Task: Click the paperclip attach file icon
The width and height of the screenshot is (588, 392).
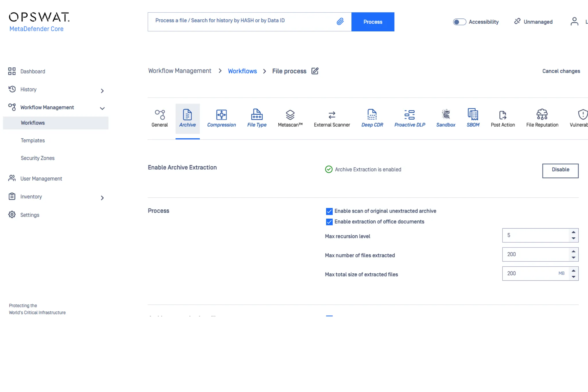Action: (x=340, y=21)
